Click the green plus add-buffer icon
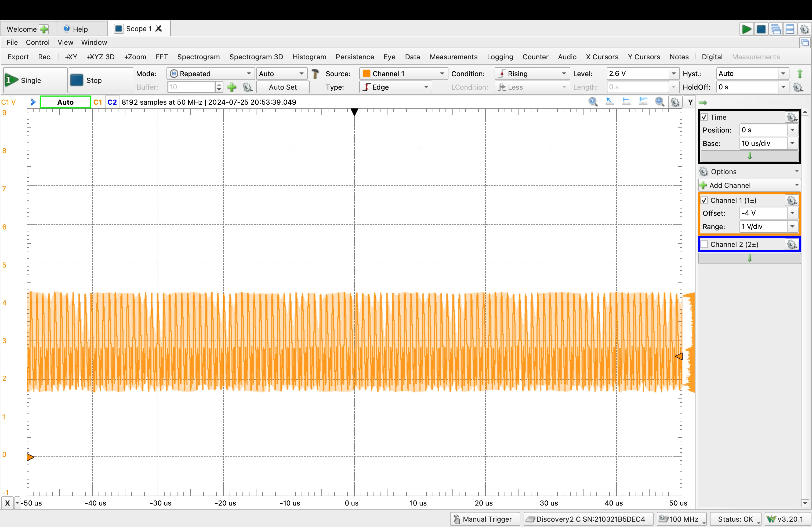Viewport: 812px width, 527px height. pos(232,87)
